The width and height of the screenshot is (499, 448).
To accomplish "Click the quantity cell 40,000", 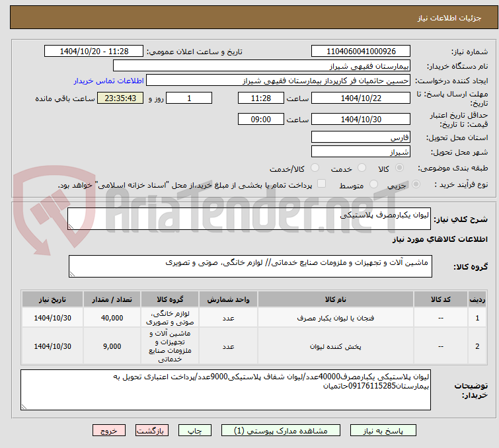I will pyautogui.click(x=112, y=318).
